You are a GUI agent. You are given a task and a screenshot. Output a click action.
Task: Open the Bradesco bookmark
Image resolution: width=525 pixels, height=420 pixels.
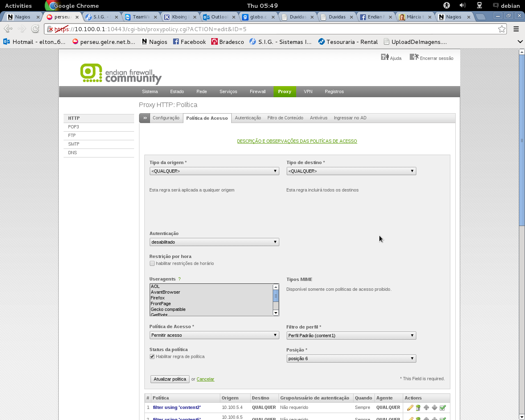(228, 42)
